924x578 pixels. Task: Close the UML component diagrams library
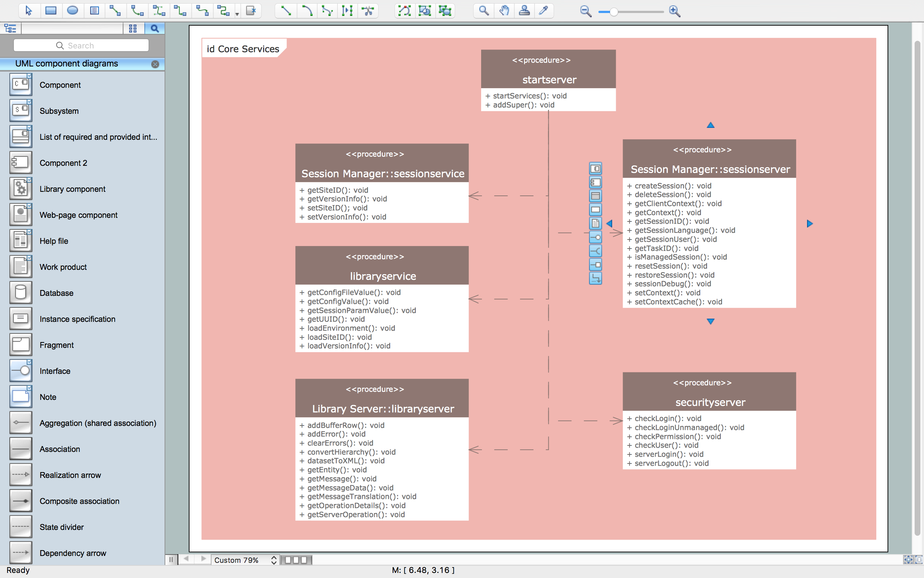click(155, 64)
